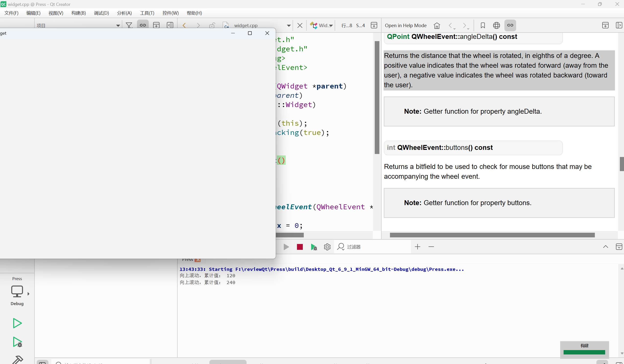Open the widget.cpp file dropdown
The width and height of the screenshot is (624, 364).
coord(289,25)
